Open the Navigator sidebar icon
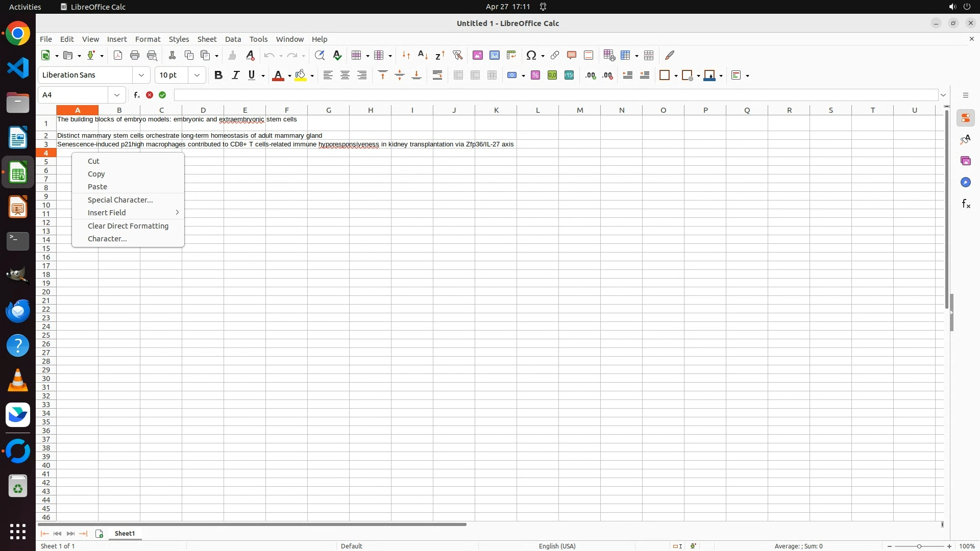The width and height of the screenshot is (980, 551). [x=966, y=183]
